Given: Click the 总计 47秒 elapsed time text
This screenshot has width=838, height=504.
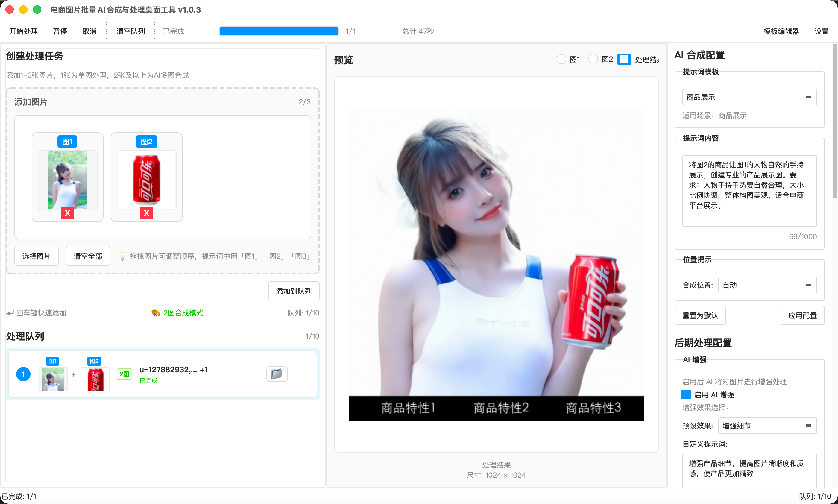Looking at the screenshot, I should click(418, 31).
